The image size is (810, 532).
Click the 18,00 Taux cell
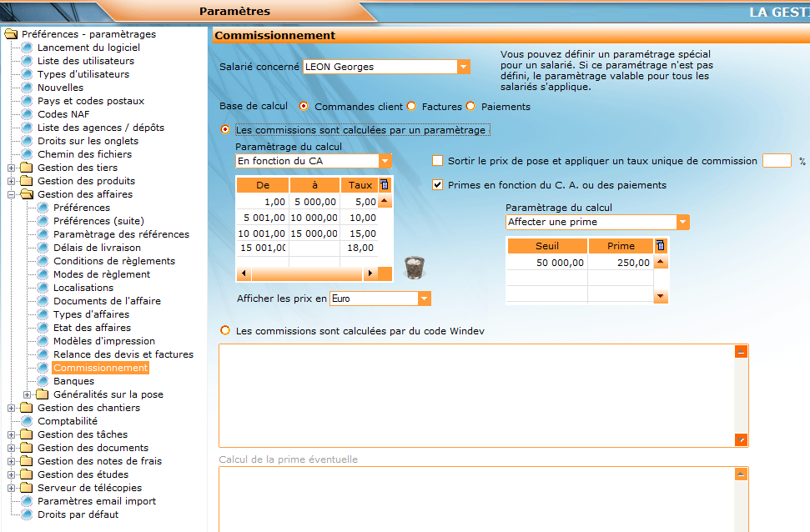[360, 248]
